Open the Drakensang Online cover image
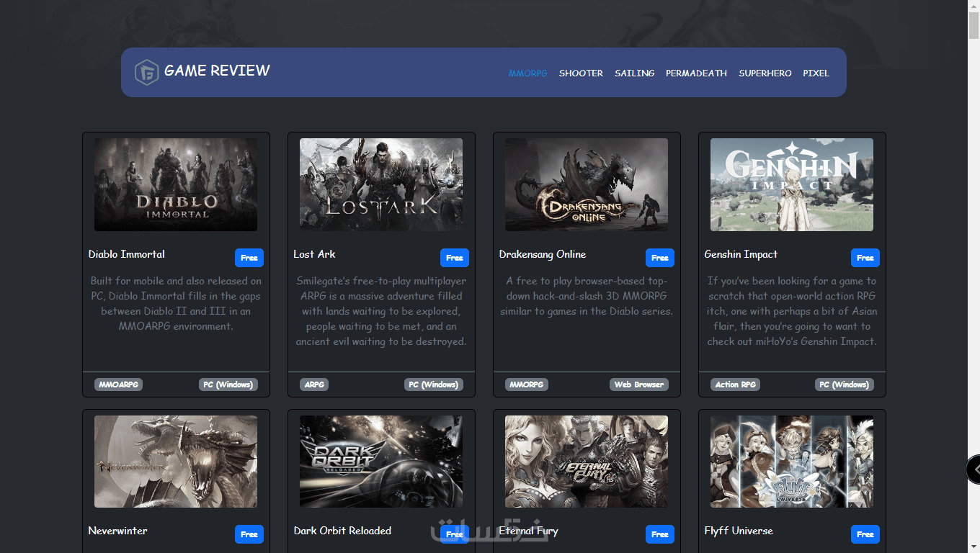The width and height of the screenshot is (980, 553). click(x=587, y=184)
